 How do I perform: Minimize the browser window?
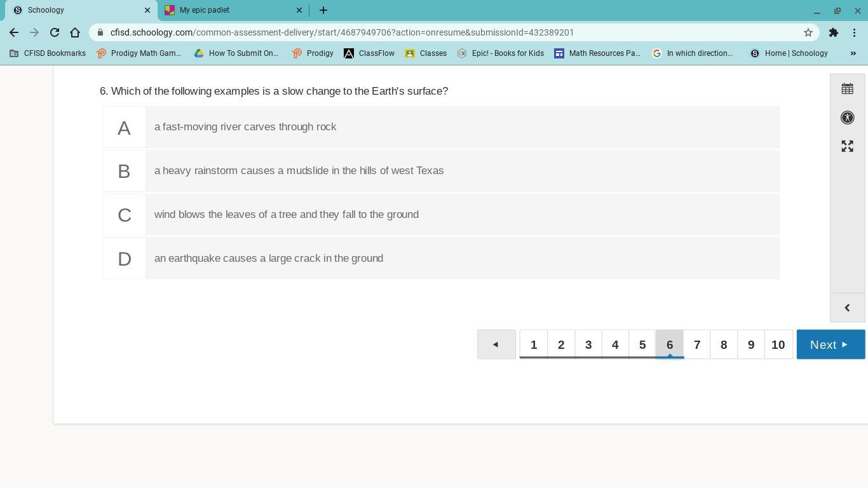click(x=817, y=11)
